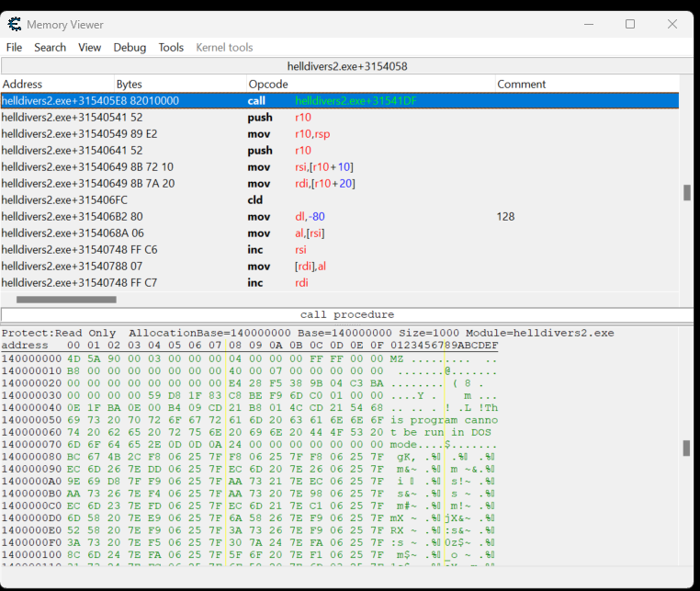This screenshot has height=591, width=700.
Task: Click hex address 140000090
Action: click(x=31, y=470)
